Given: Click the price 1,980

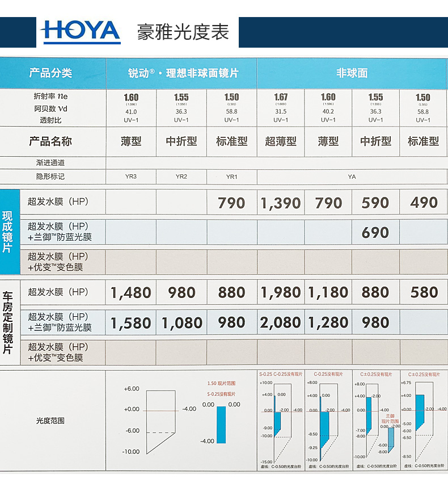Looking at the screenshot, I should pyautogui.click(x=281, y=292).
